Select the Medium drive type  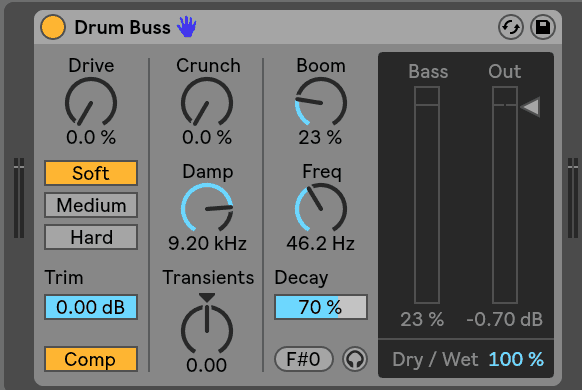click(91, 205)
